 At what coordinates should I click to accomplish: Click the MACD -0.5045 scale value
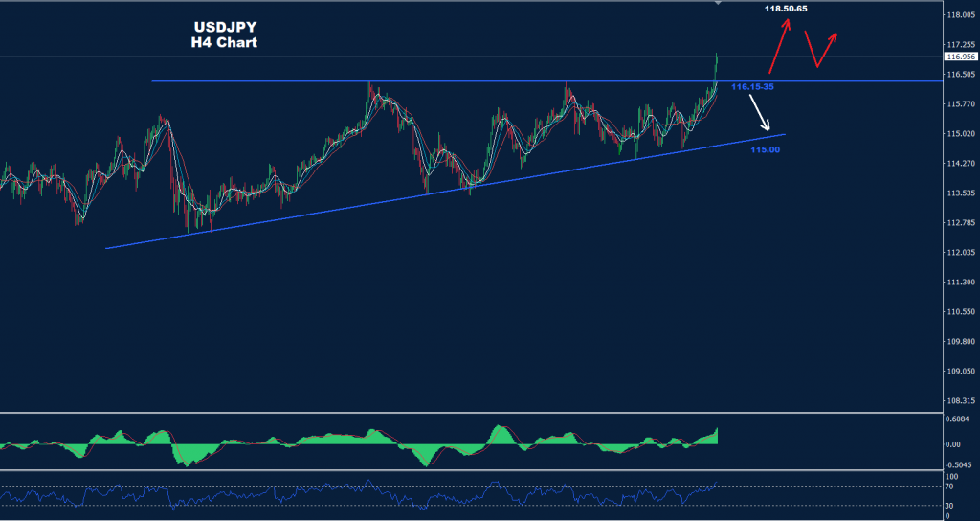tap(961, 465)
